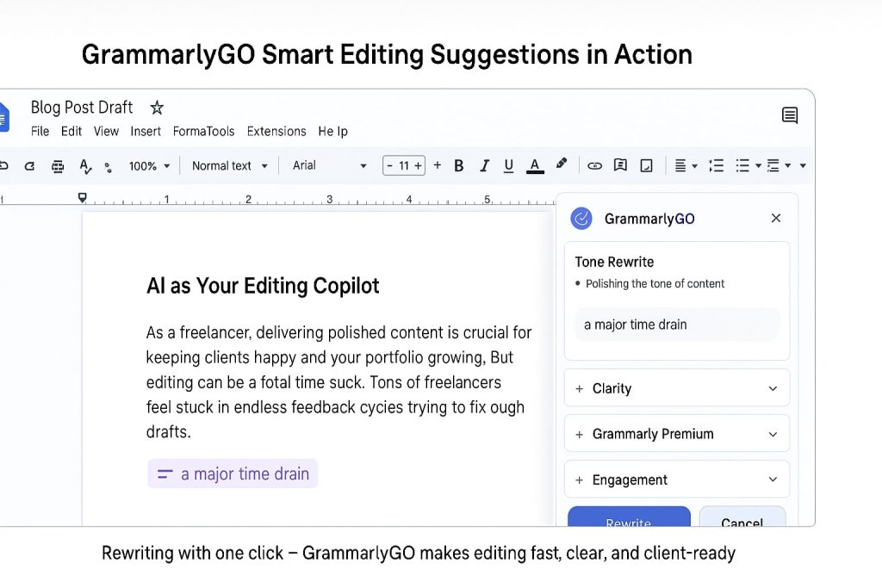Open the Arial font dropdown
This screenshot has height=588, width=882.
[x=330, y=166]
